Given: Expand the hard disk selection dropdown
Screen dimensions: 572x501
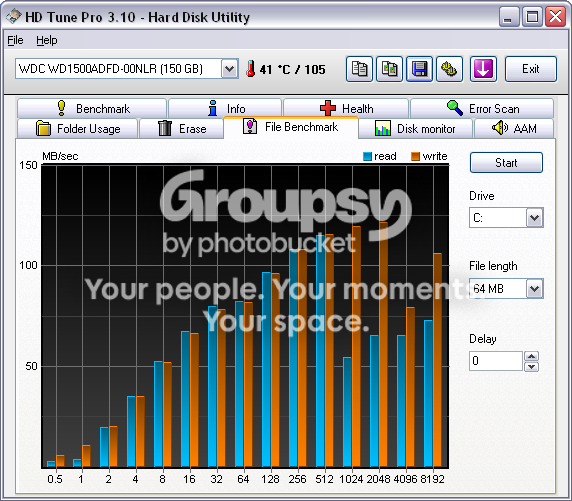Looking at the screenshot, I should click(229, 69).
